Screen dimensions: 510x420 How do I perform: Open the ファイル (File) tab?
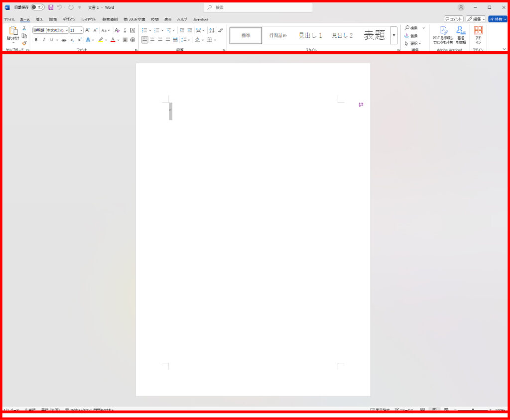click(9, 19)
